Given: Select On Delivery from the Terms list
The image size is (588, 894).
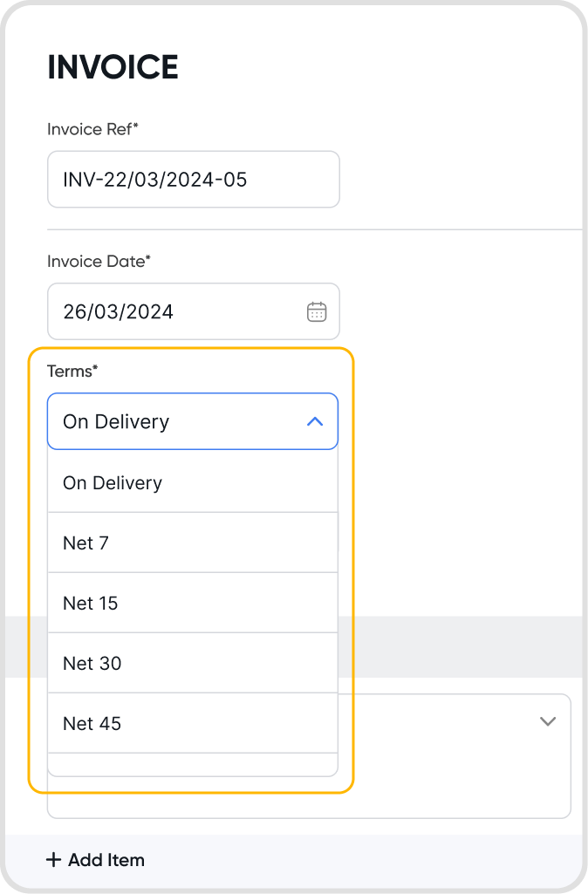Looking at the screenshot, I should 192,483.
